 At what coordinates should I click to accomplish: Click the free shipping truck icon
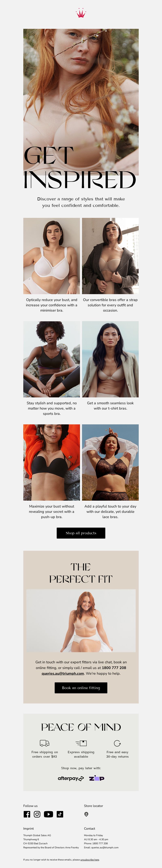point(44,743)
